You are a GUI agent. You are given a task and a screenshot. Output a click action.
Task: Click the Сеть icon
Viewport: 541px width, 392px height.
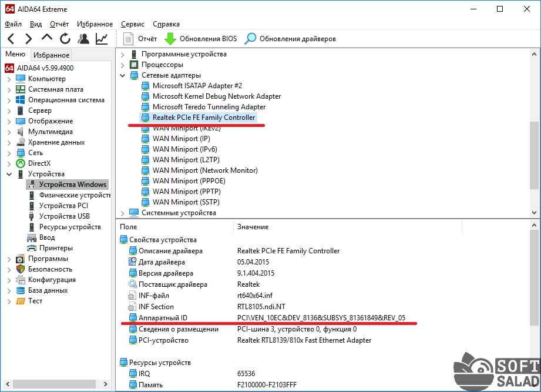coord(21,153)
